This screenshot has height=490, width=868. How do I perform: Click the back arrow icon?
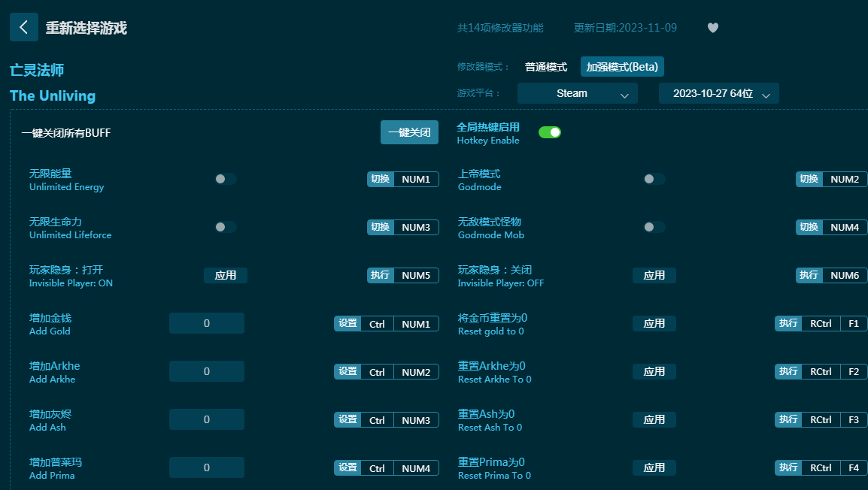(x=24, y=27)
